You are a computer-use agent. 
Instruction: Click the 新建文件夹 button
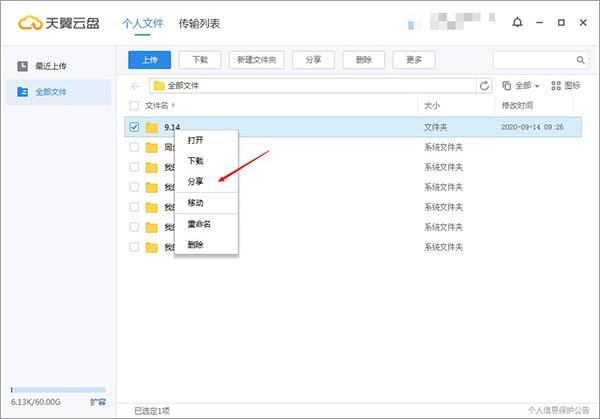point(257,60)
